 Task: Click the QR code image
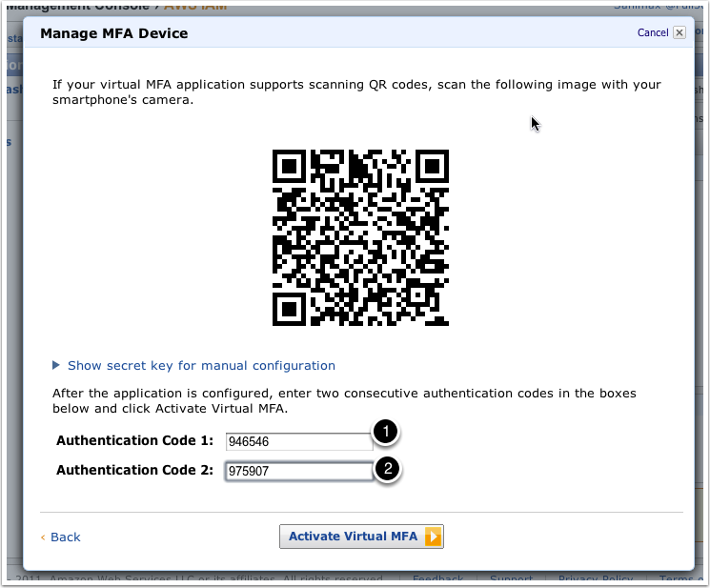pos(360,237)
